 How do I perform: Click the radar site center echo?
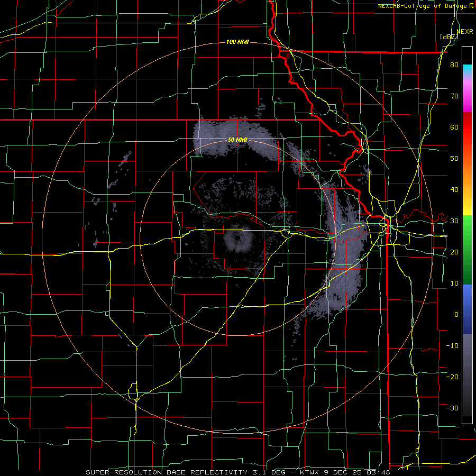[237, 237]
